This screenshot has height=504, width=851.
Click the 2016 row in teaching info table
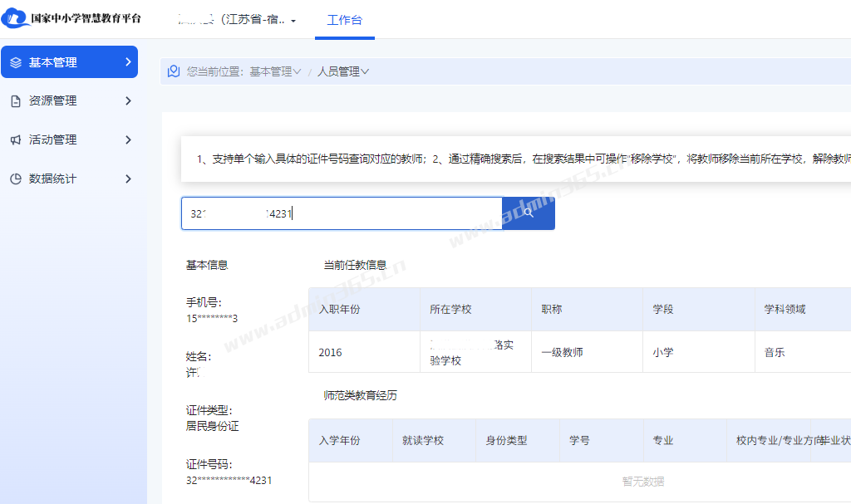(330, 353)
